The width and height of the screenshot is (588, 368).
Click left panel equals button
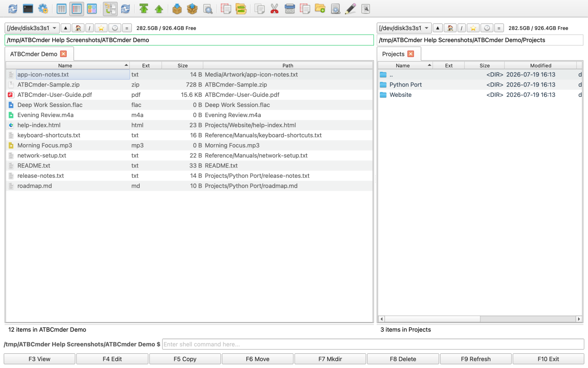(127, 28)
